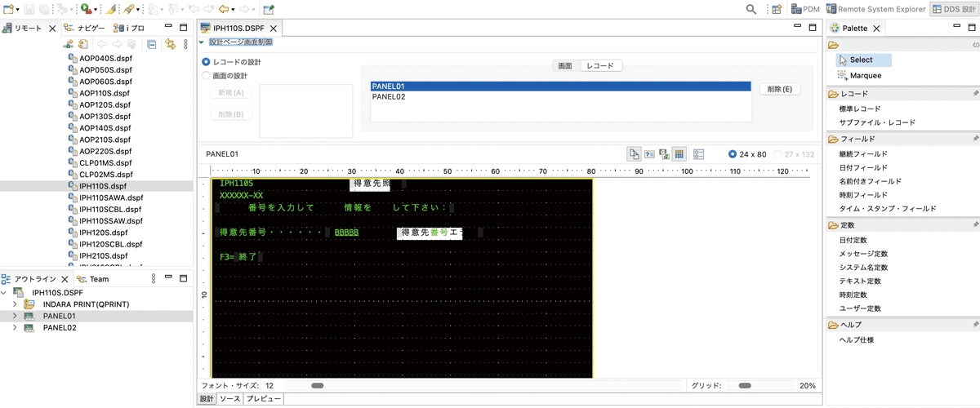Click the 削除 (E) button beside record list

pyautogui.click(x=779, y=89)
